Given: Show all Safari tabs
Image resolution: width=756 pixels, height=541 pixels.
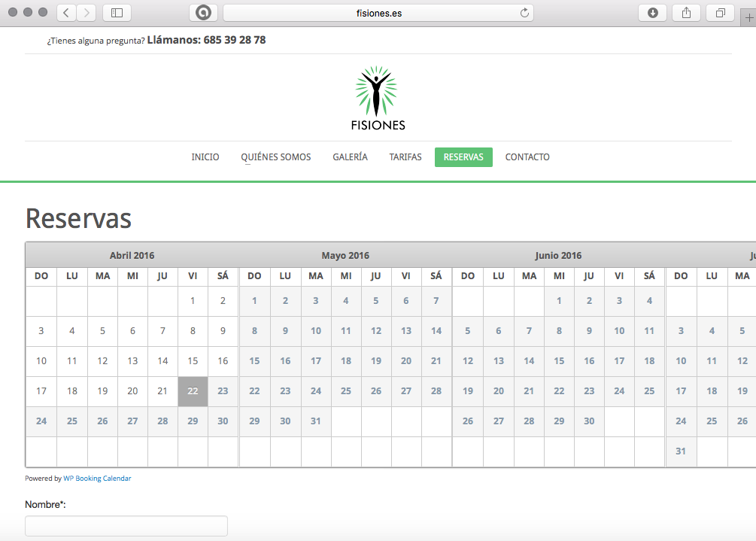Looking at the screenshot, I should point(720,13).
